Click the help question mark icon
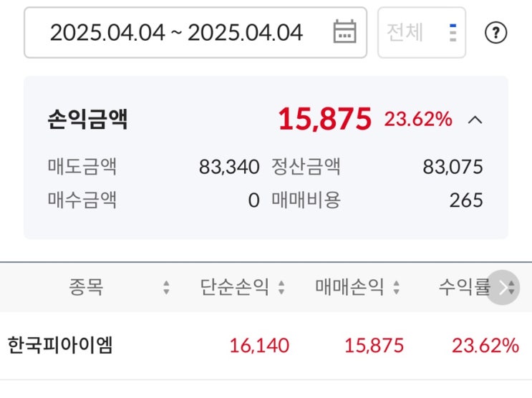The image size is (532, 398). (x=495, y=33)
